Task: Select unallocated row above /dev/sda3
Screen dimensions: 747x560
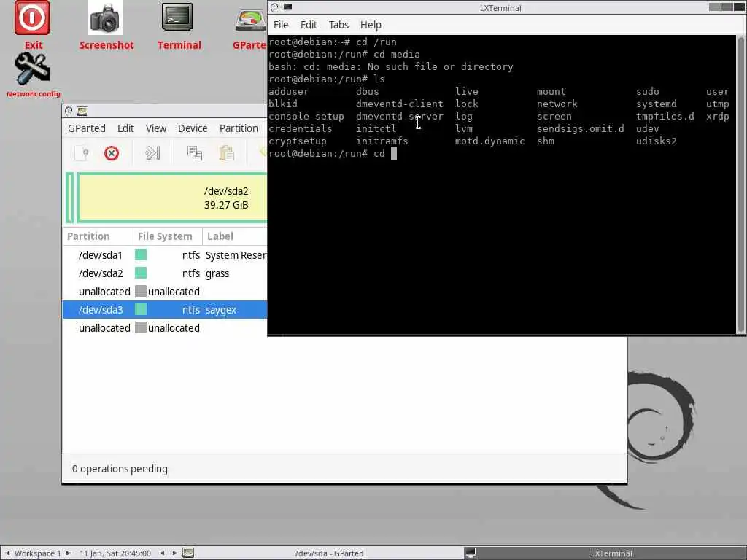Action: [x=165, y=292]
